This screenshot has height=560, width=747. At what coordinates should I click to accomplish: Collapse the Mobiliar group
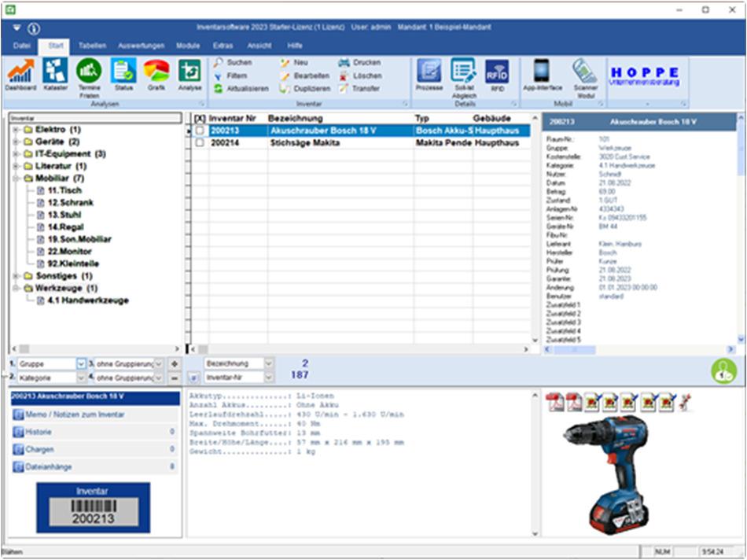coord(17,179)
